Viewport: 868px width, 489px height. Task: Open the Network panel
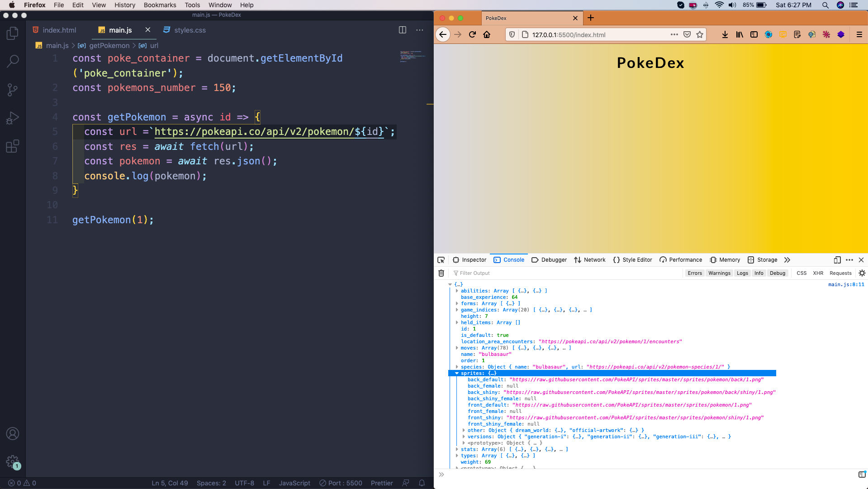[589, 260]
